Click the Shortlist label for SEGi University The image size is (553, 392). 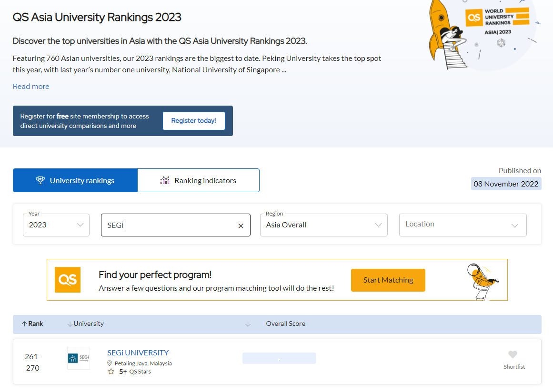(514, 367)
